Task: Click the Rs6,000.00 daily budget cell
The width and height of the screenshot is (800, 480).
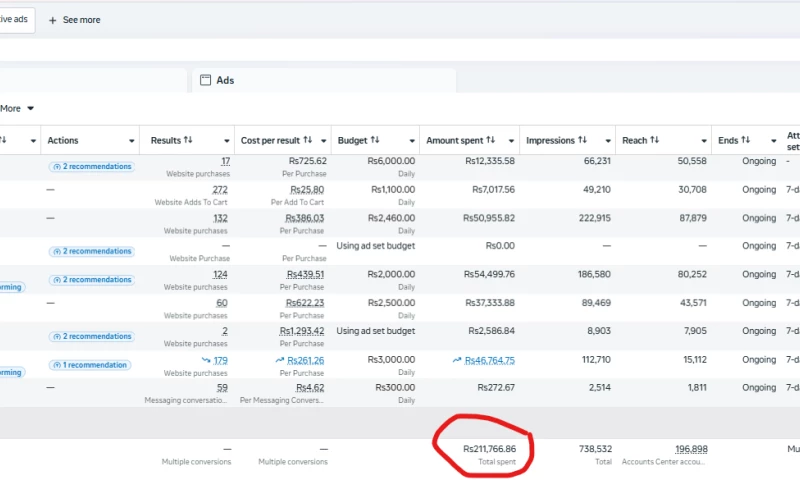Action: tap(391, 161)
